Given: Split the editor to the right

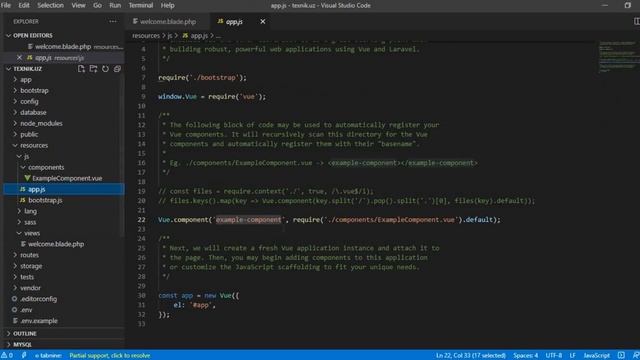Looking at the screenshot, I should (636, 21).
